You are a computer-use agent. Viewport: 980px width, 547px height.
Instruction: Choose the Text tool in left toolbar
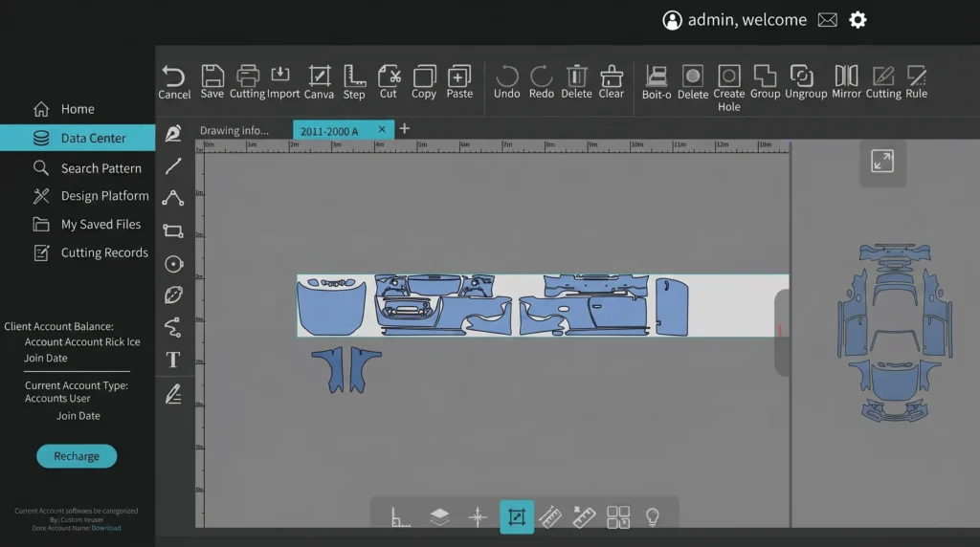coord(173,360)
